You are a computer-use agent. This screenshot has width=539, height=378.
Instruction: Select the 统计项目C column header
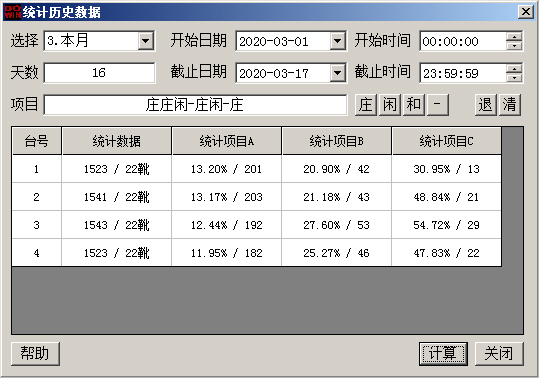click(x=446, y=141)
